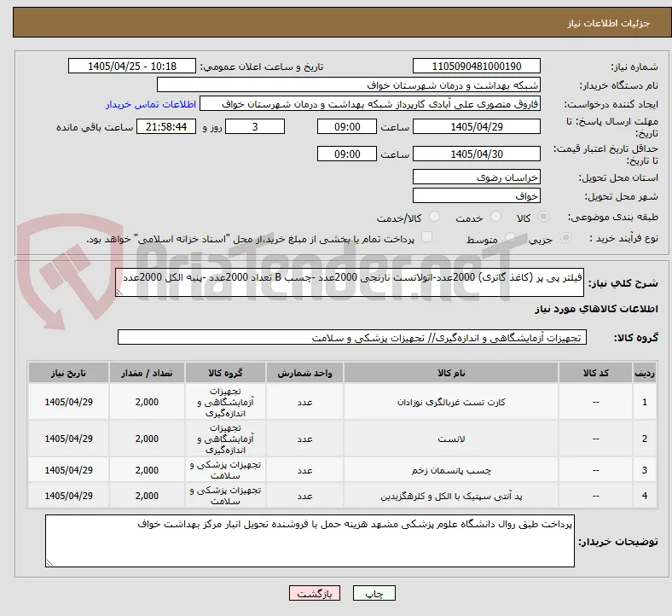Click the public announcement date field 1405/04/25
The height and width of the screenshot is (616, 672).
[x=132, y=66]
